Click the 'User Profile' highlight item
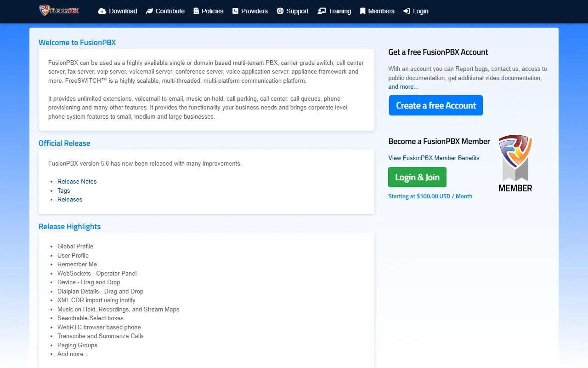Screen dimensions: 588x368 tap(73, 255)
